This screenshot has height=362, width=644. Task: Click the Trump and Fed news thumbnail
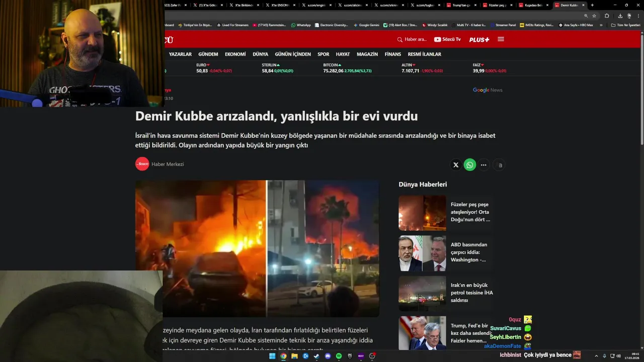click(422, 333)
